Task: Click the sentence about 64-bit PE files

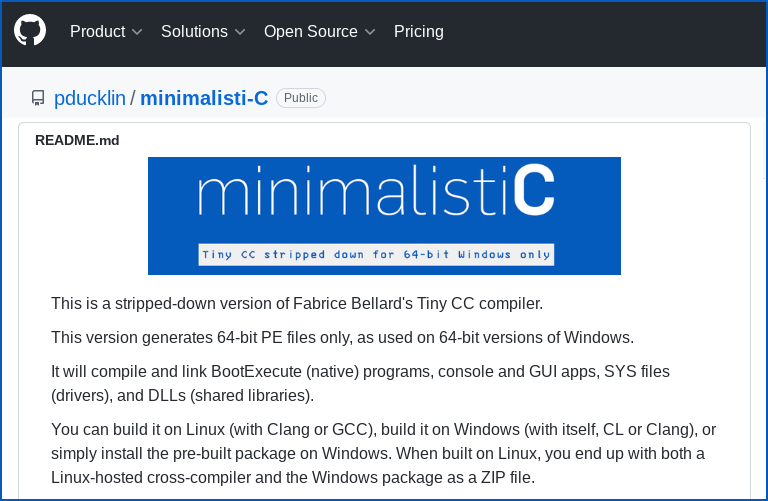Action: click(342, 336)
